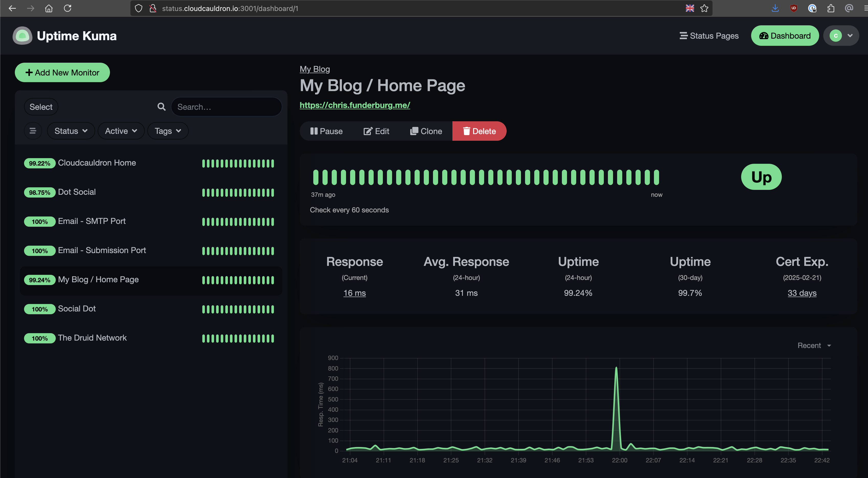Click the @ extension icon in toolbar
This screenshot has width=868, height=478.
click(x=849, y=8)
